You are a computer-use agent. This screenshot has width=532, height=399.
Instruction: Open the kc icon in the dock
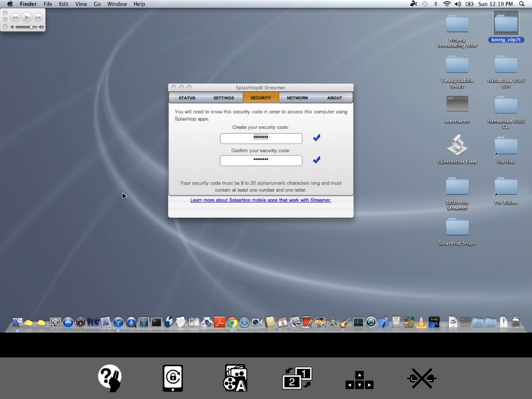coord(93,322)
